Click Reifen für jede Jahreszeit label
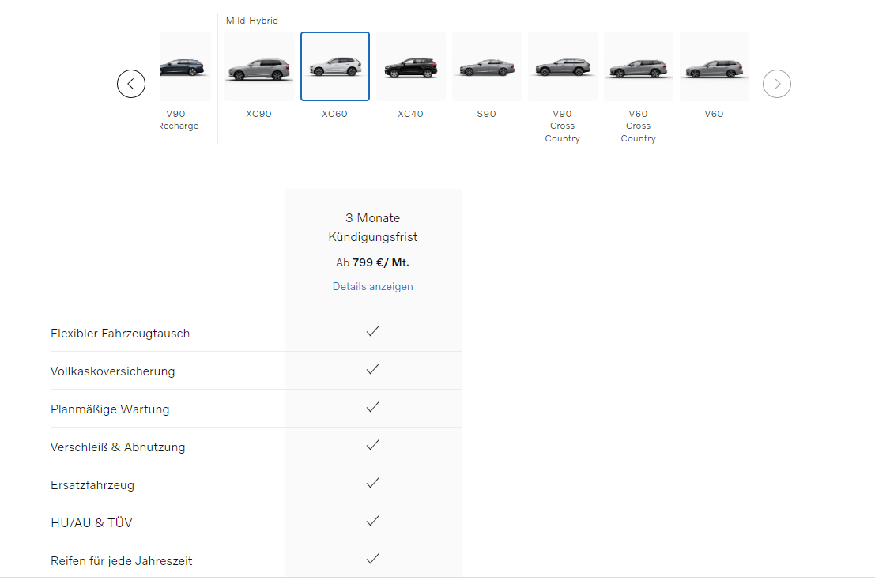Viewport: 875px width, 588px height. (122, 561)
